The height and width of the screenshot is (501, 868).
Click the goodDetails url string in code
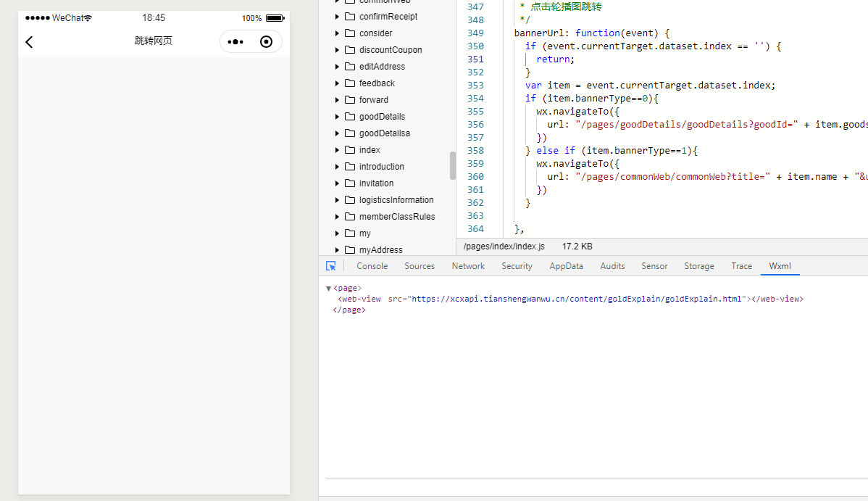click(686, 125)
